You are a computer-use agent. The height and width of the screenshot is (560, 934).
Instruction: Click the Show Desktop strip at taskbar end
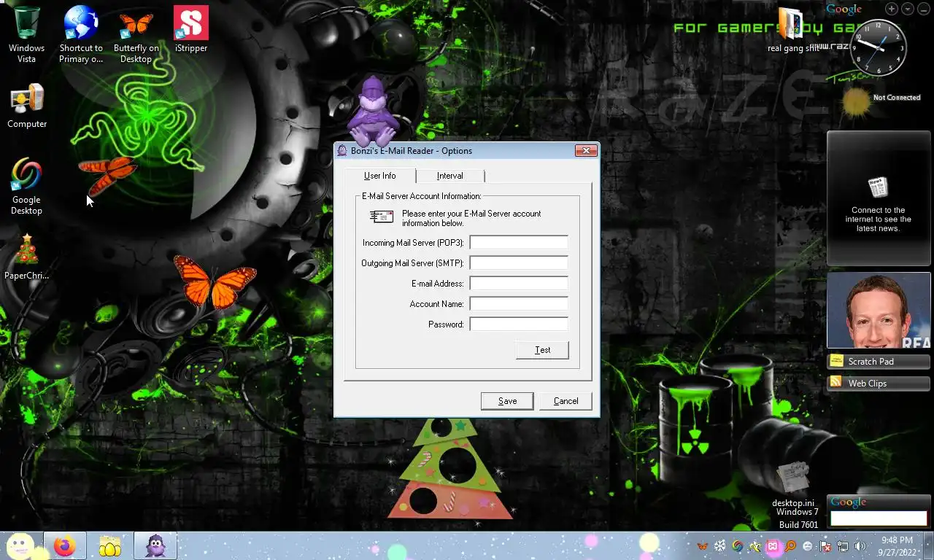928,546
